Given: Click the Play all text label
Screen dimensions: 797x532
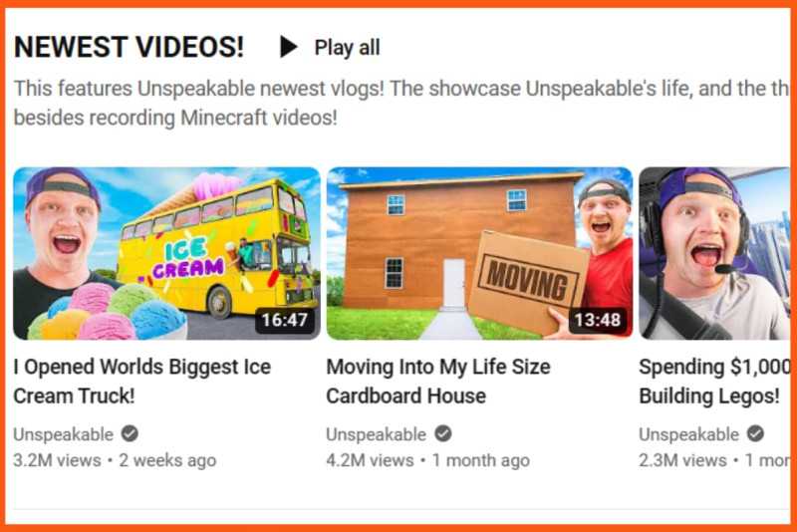Looking at the screenshot, I should (347, 48).
